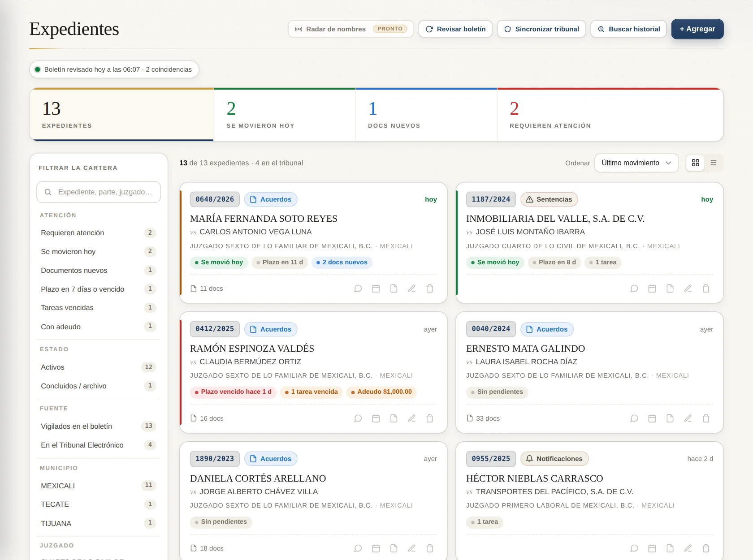Image resolution: width=753 pixels, height=560 pixels.
Task: Delete expediente 0040/2024 with trash icon
Action: tap(705, 418)
